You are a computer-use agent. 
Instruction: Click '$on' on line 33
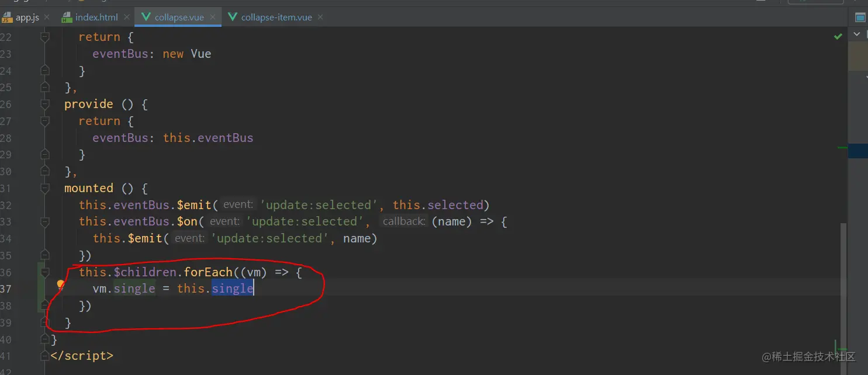[188, 221]
